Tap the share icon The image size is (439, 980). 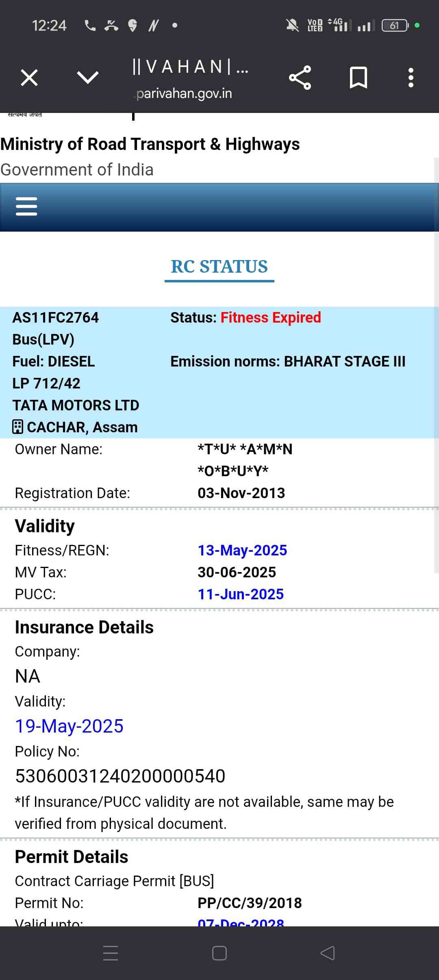pos(300,78)
